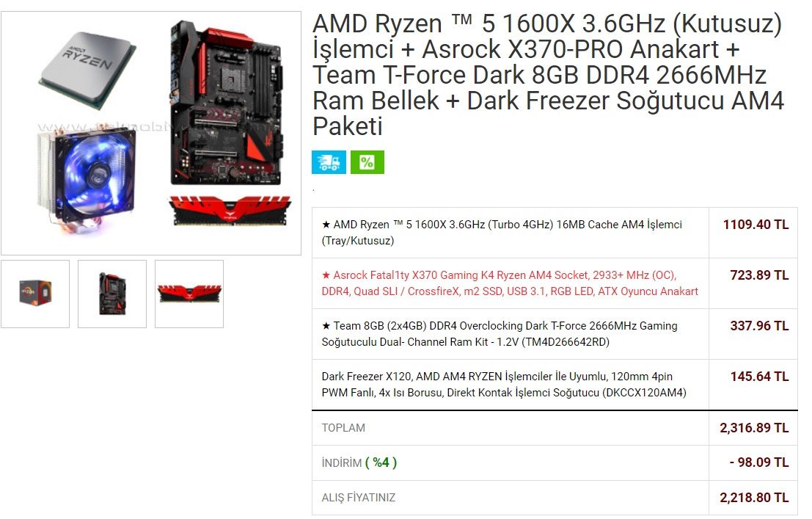Open the main product bundle image
This screenshot has width=812, height=519.
(x=150, y=134)
